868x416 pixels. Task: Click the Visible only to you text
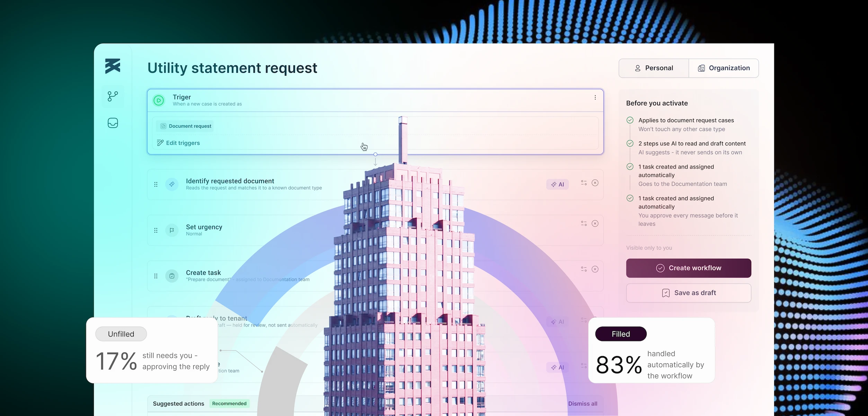649,248
